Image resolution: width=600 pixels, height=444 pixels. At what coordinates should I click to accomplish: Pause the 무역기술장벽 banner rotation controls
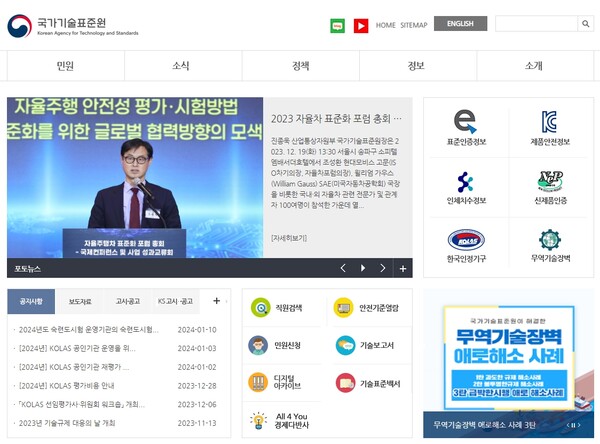point(573,425)
